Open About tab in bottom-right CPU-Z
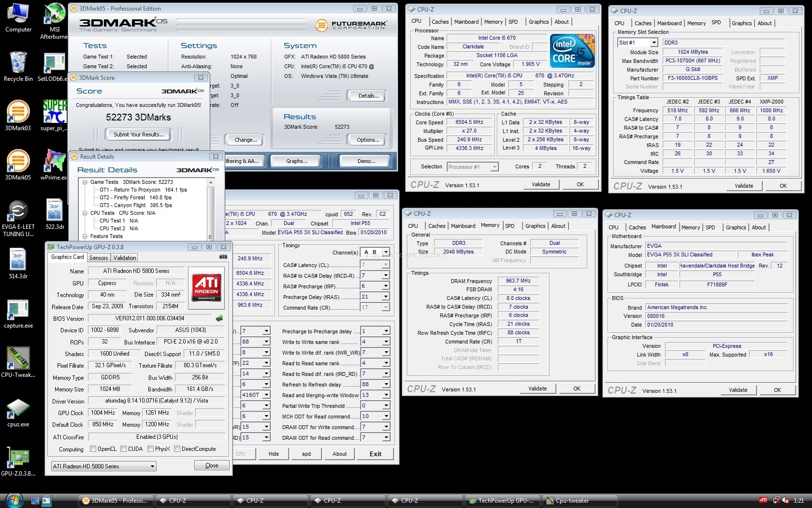Viewport: 812px width, 508px height. click(x=759, y=227)
